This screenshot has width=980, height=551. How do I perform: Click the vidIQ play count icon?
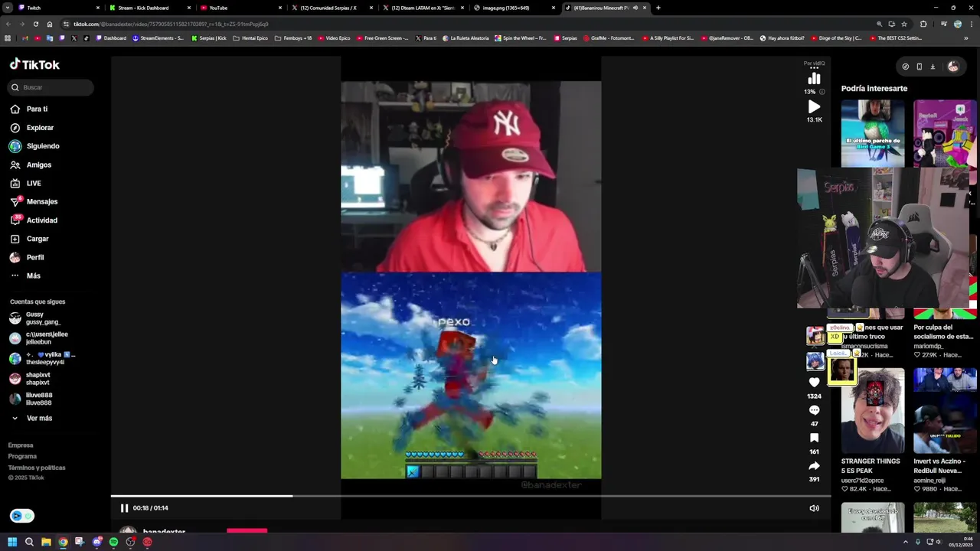(814, 107)
